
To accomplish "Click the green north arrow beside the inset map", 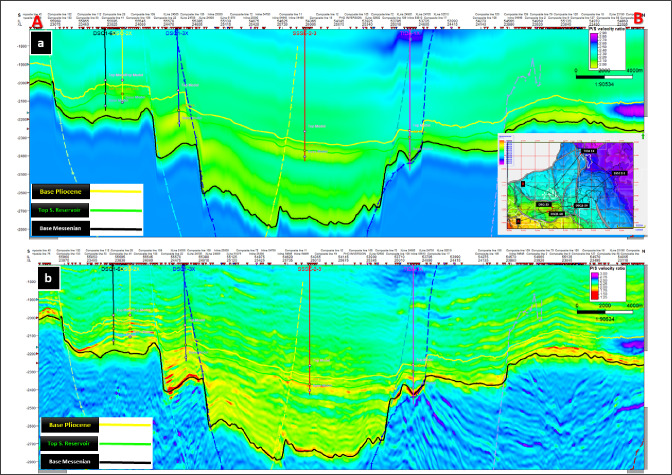I will tap(643, 136).
